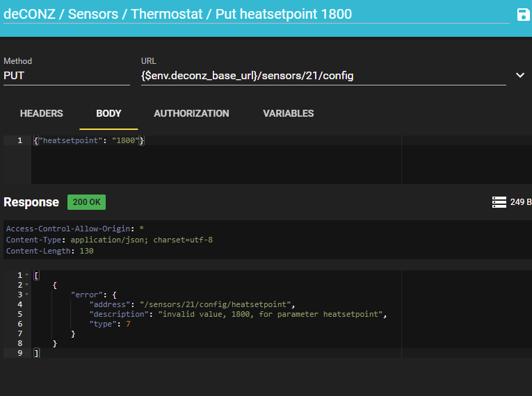532x396 pixels.
Task: Focus the URL input with sensors/21/config
Action: click(323, 76)
